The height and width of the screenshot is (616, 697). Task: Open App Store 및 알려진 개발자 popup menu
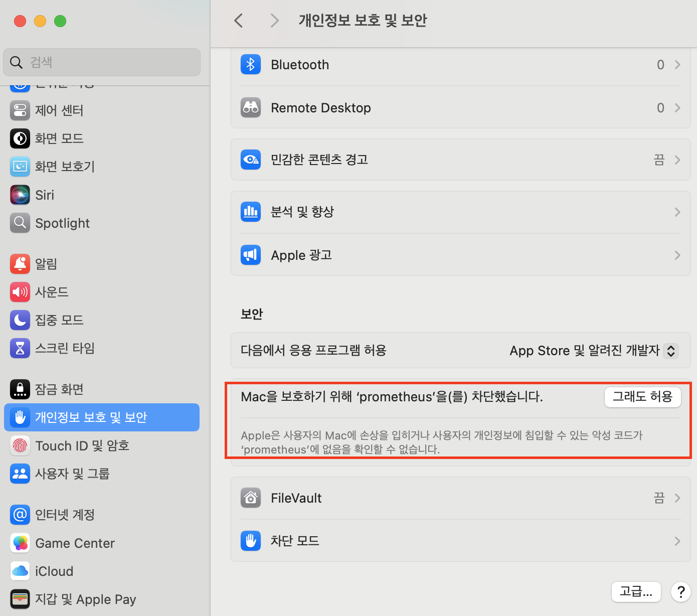click(594, 351)
